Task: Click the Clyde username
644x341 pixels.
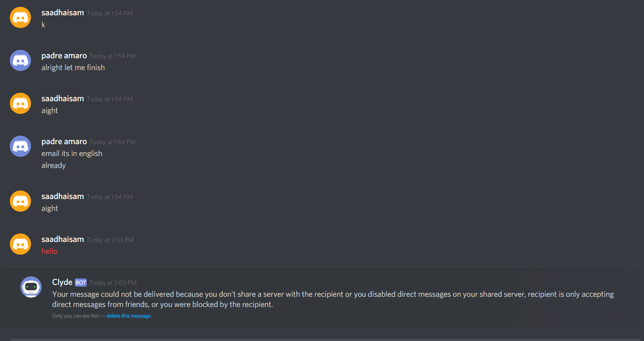Action: pyautogui.click(x=62, y=282)
